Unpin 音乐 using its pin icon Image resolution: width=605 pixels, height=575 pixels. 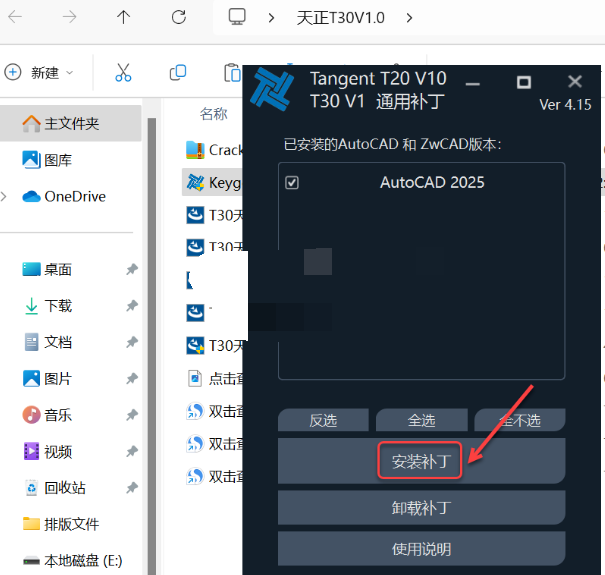(132, 415)
